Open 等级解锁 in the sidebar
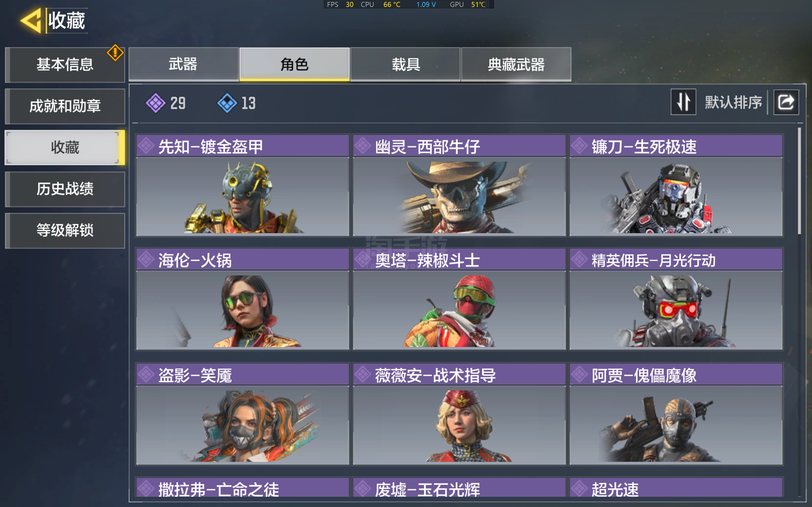The width and height of the screenshot is (812, 507). [x=65, y=231]
